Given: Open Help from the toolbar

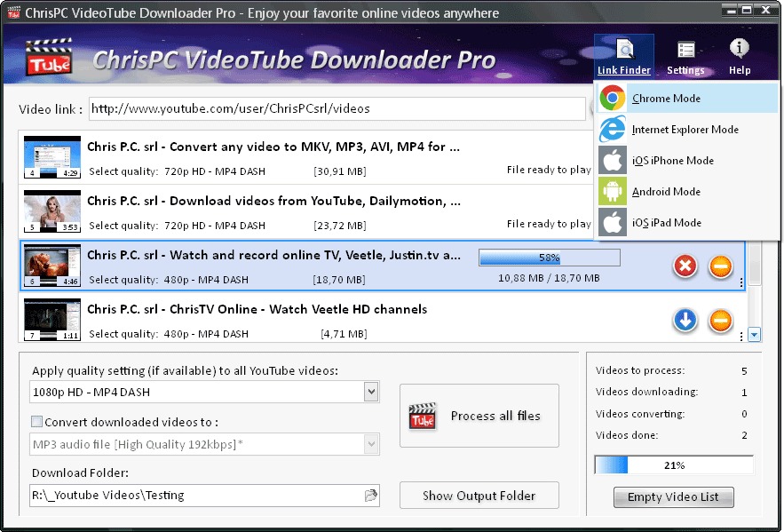Looking at the screenshot, I should [x=740, y=55].
